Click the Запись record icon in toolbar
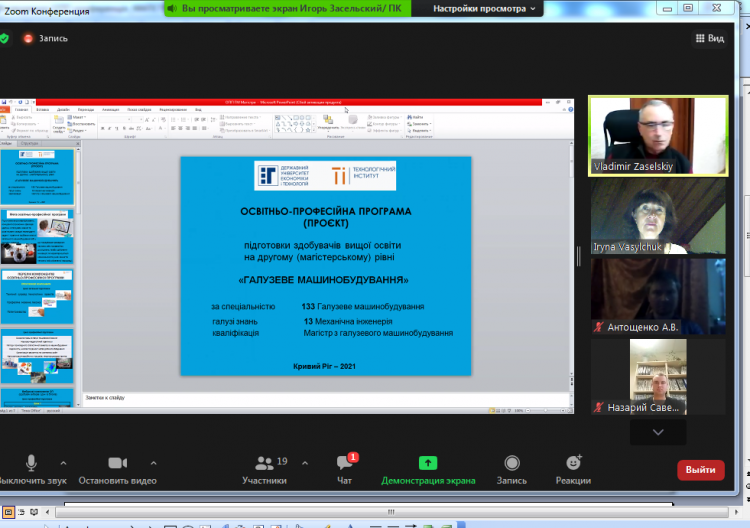 [512, 463]
